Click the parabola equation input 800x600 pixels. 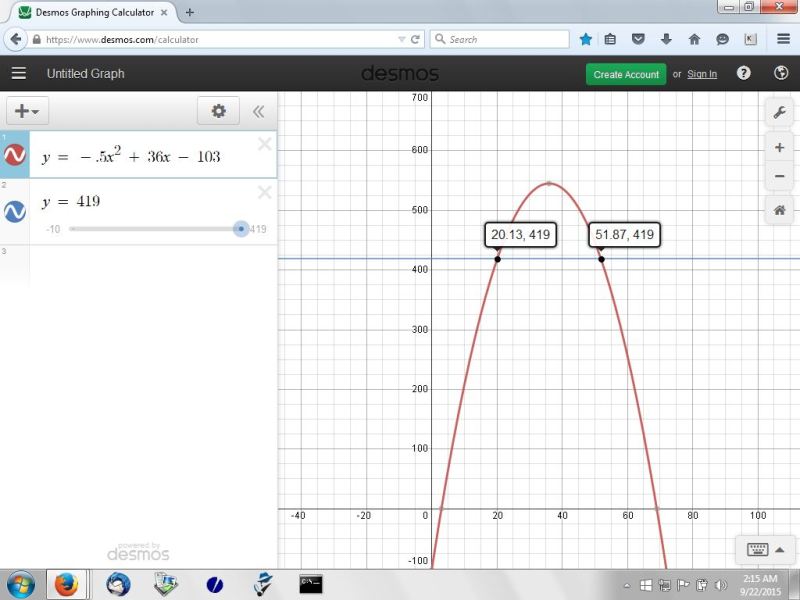click(x=131, y=156)
